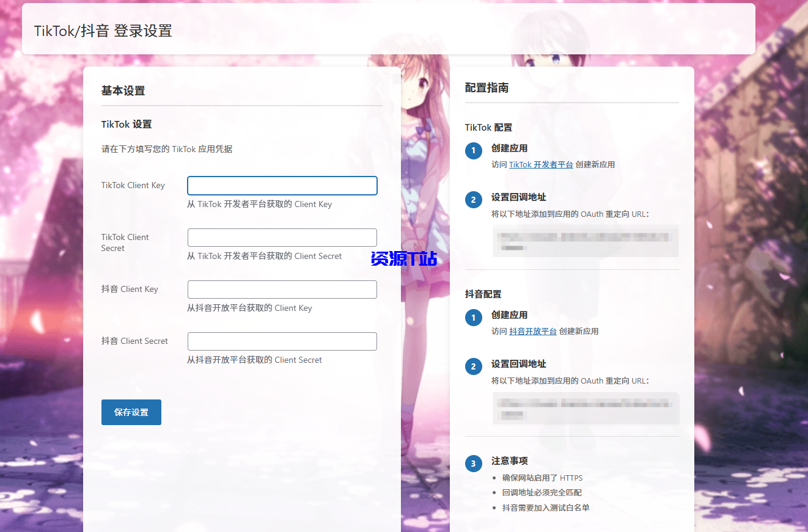Select the blurred 抖音 OAuth callback URL
This screenshot has height=532, width=808.
point(585,407)
